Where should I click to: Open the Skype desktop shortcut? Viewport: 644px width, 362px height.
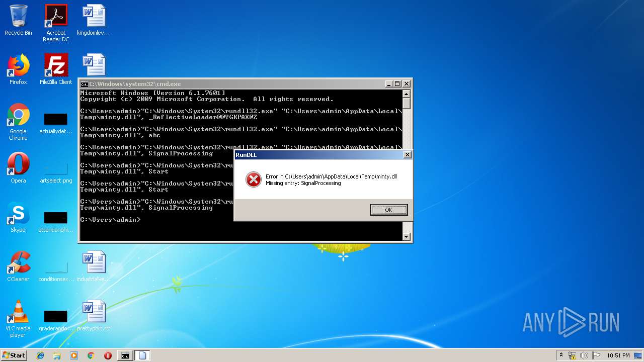click(18, 217)
